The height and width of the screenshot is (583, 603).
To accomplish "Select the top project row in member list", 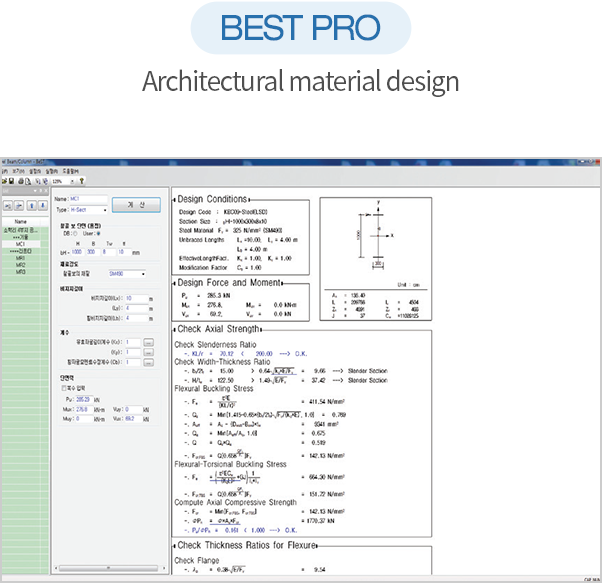I will [x=21, y=230].
